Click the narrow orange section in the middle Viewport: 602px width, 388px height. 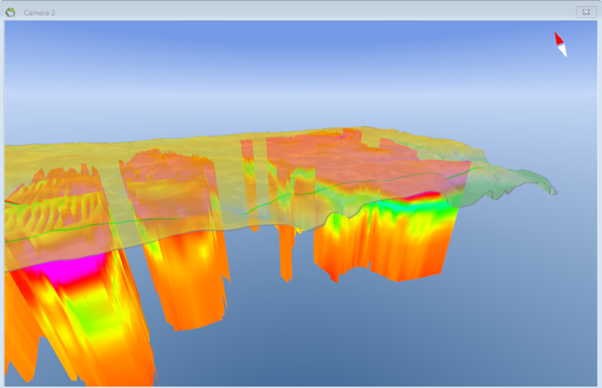point(286,251)
